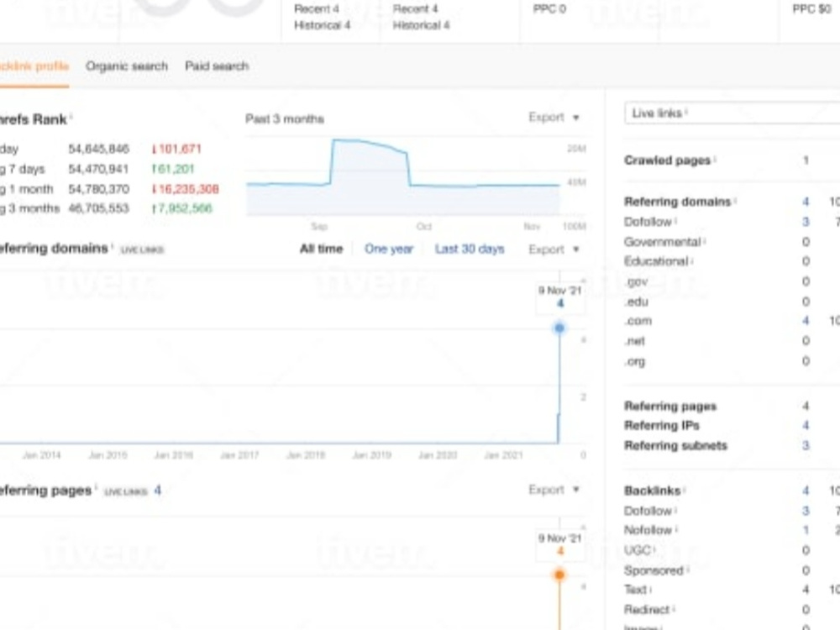This screenshot has width=840, height=630.
Task: Show All time referring domains range
Action: click(x=321, y=249)
